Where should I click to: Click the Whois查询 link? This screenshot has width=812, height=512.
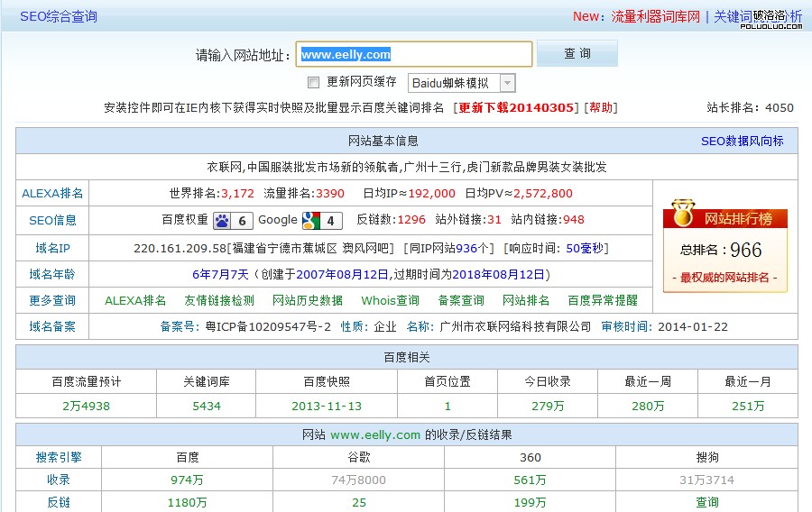pos(390,300)
